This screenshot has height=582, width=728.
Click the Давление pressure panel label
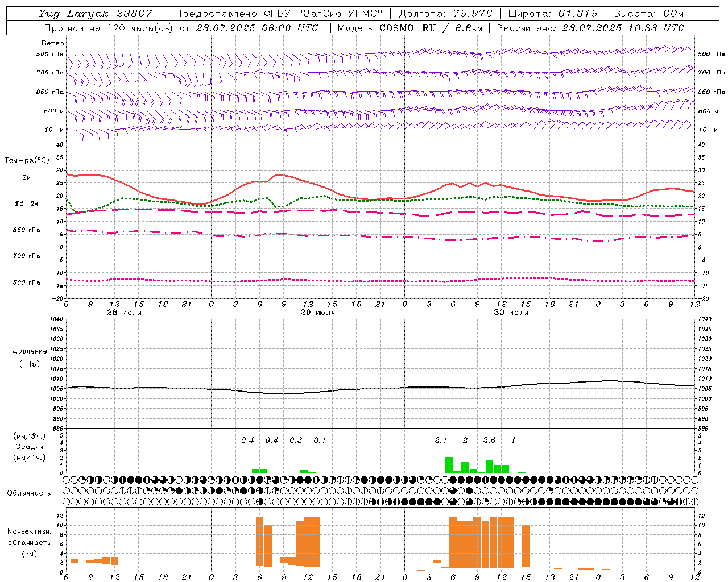click(30, 351)
